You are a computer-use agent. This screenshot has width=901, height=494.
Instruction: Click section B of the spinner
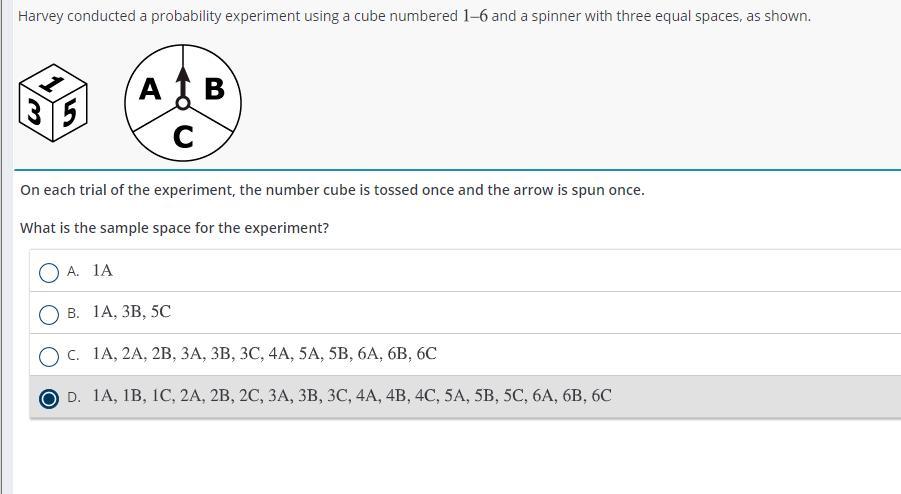coord(214,90)
